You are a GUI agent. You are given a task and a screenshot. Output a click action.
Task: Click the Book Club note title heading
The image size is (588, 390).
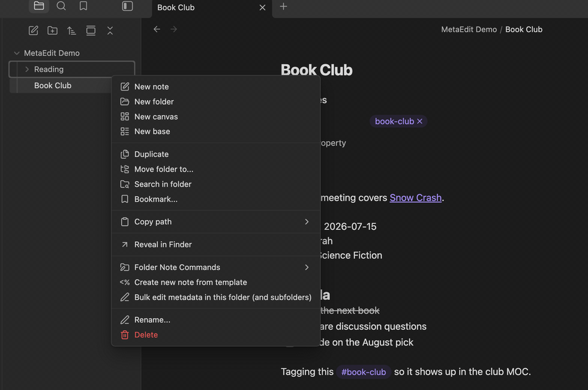tap(317, 70)
